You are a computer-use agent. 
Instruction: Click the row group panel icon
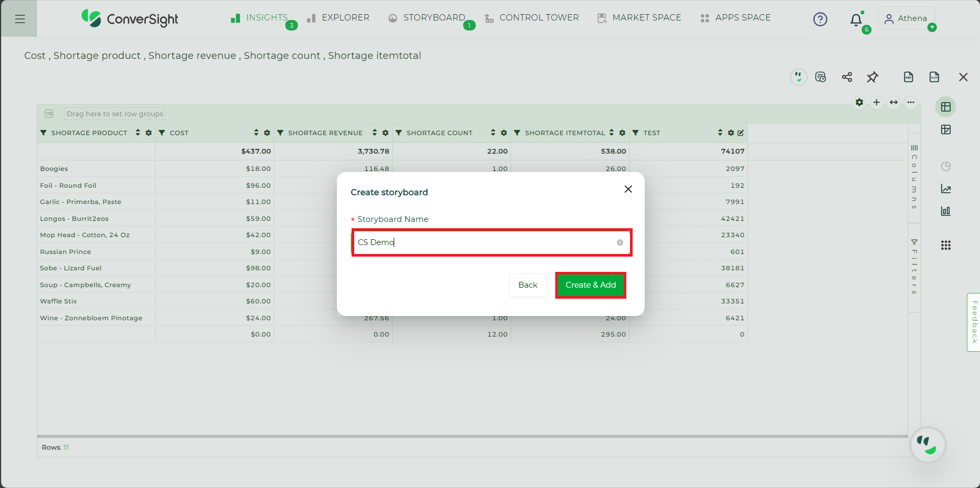(49, 114)
